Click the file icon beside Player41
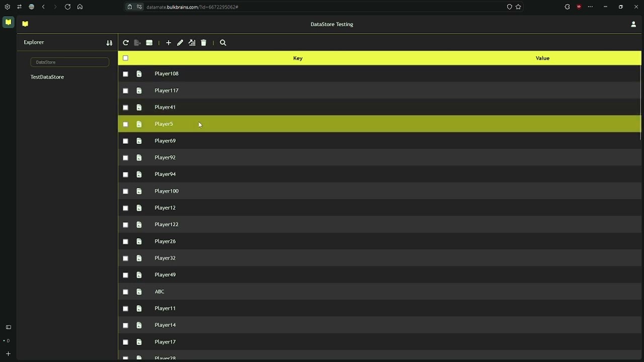The height and width of the screenshot is (362, 644). click(x=139, y=107)
